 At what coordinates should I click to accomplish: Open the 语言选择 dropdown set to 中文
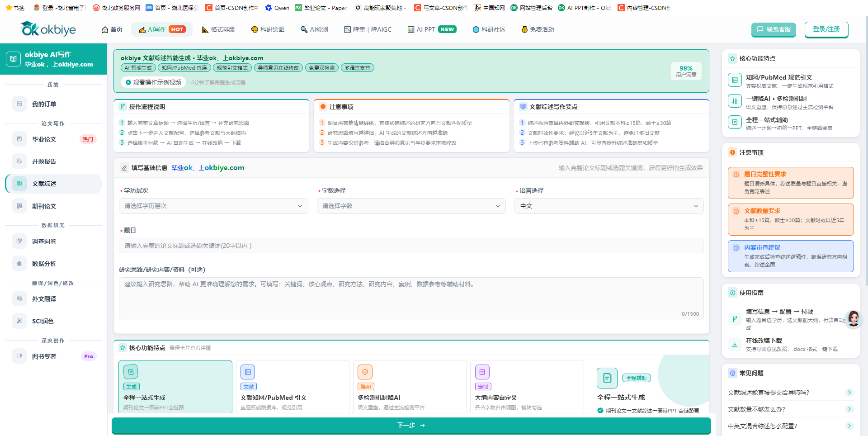point(609,206)
